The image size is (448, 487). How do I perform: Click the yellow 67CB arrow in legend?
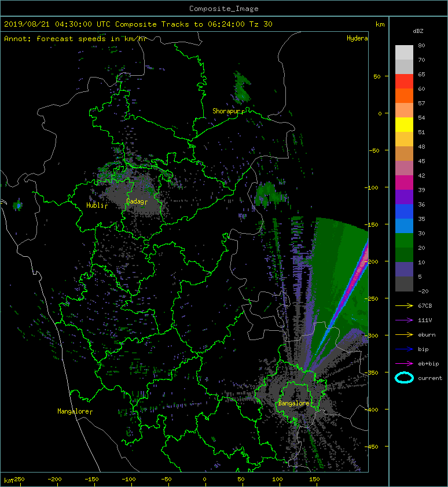point(404,306)
